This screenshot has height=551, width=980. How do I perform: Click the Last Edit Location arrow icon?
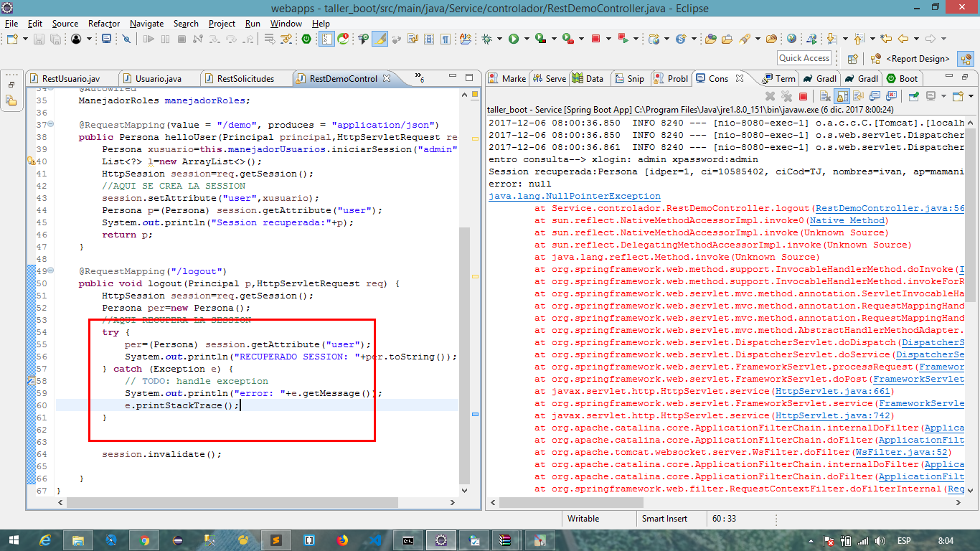click(x=886, y=39)
